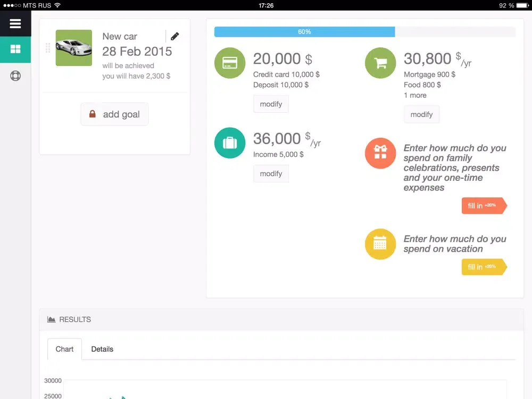Click the shopping cart expenses icon

coord(380,63)
